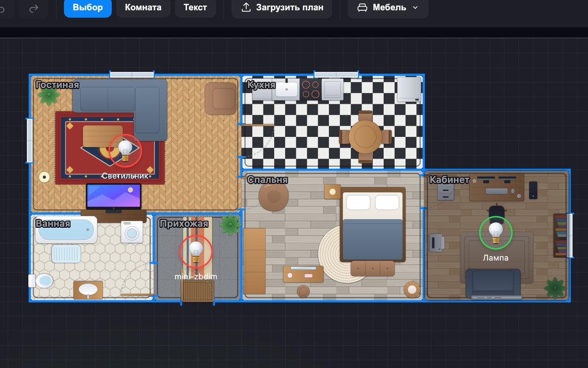
Task: Click the redo arrow icon
Action: (x=34, y=8)
